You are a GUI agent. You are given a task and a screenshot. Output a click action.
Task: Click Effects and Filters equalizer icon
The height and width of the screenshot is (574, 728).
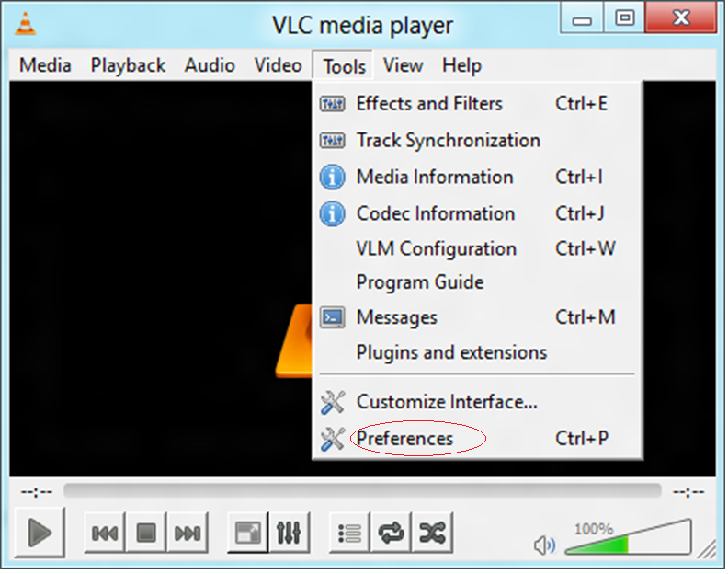pyautogui.click(x=332, y=103)
